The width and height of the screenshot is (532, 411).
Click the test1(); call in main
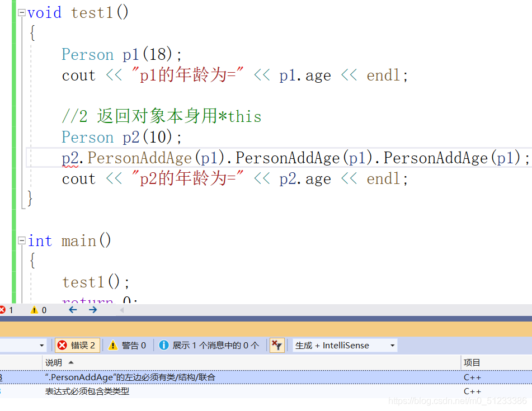(x=96, y=282)
